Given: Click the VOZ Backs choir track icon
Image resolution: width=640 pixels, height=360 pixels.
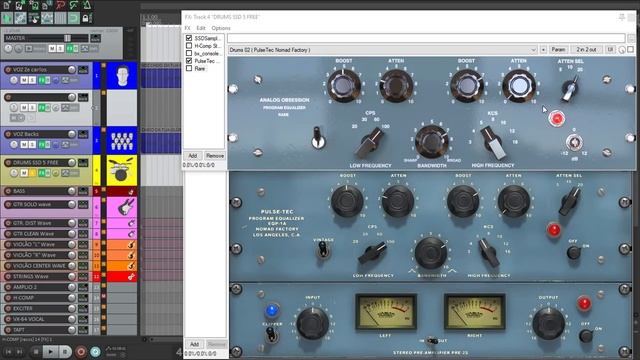Looking at the screenshot, I should 122,140.
